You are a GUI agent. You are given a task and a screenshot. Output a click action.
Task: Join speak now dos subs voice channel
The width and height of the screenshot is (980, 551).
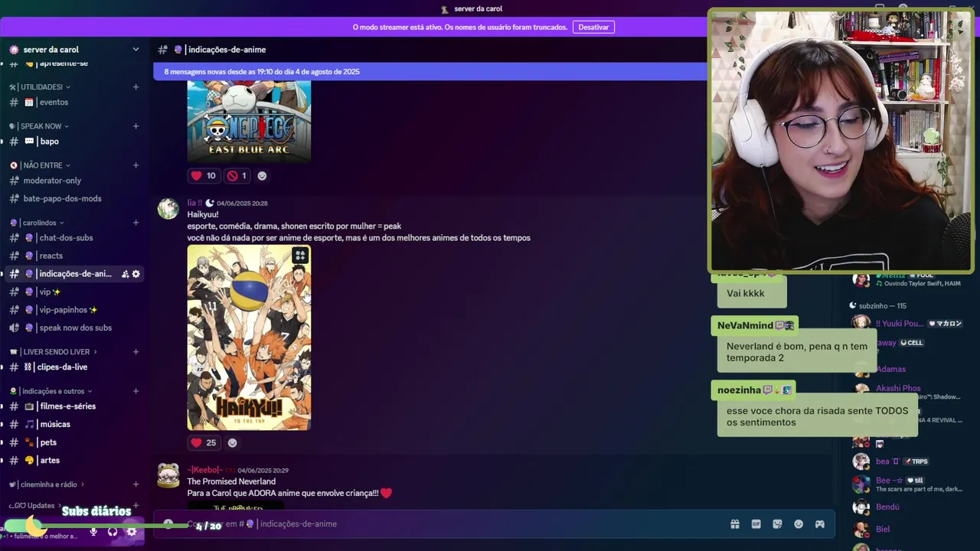pos(74,328)
